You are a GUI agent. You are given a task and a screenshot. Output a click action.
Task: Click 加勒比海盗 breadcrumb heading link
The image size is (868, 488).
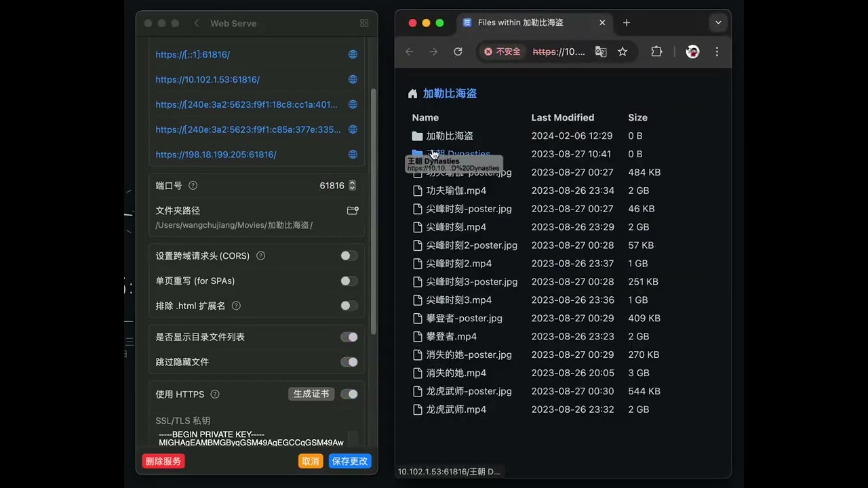pyautogui.click(x=450, y=94)
